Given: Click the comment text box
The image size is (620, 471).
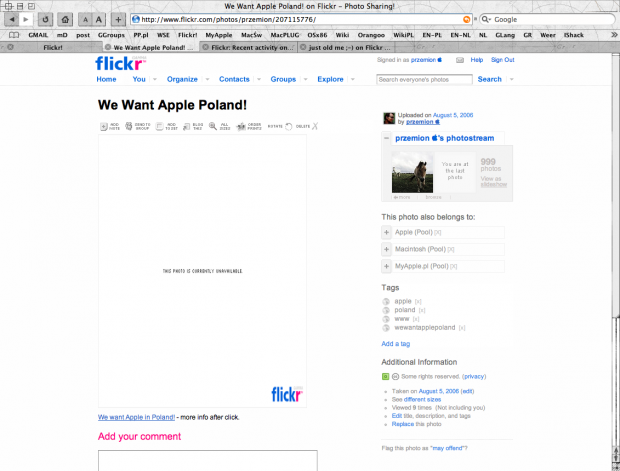Looking at the screenshot, I should click(208, 460).
